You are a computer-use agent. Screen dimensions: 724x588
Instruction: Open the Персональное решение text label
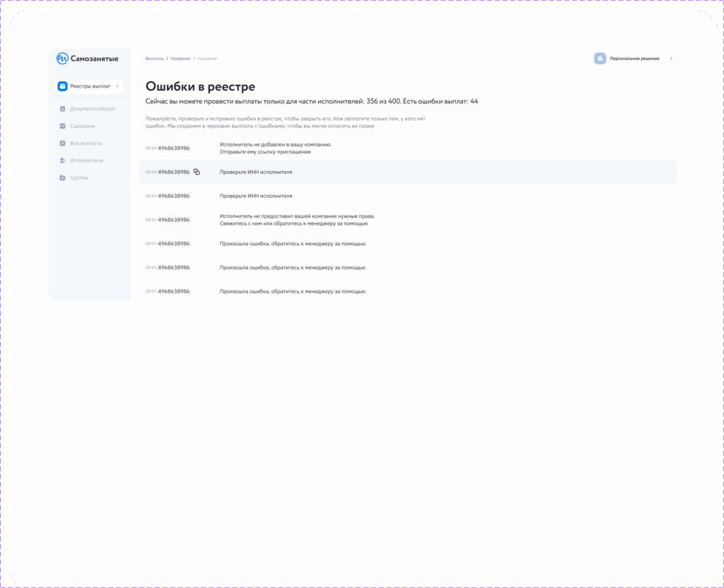634,59
